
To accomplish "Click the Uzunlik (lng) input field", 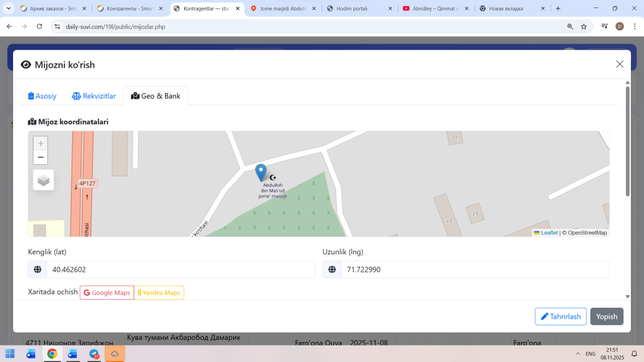I will (x=475, y=269).
